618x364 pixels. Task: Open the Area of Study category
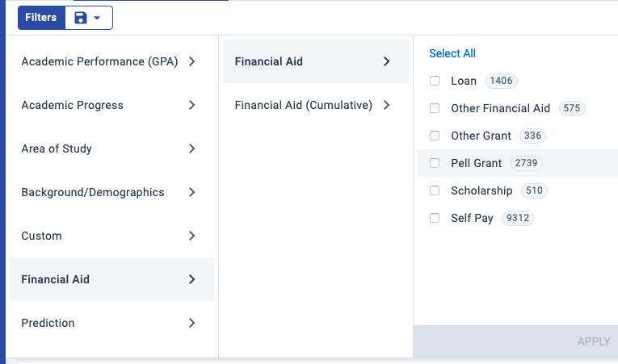57,149
